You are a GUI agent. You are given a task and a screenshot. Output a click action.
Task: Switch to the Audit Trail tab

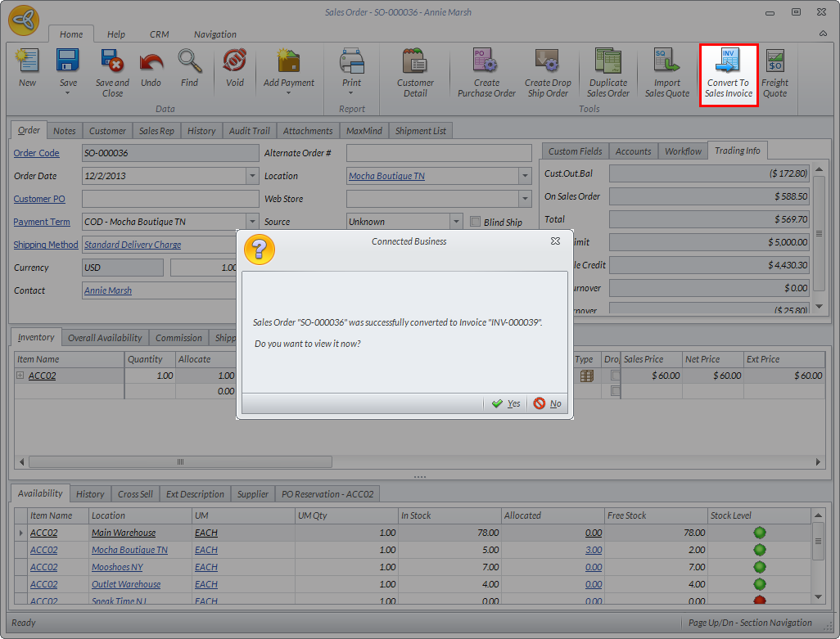pyautogui.click(x=250, y=131)
